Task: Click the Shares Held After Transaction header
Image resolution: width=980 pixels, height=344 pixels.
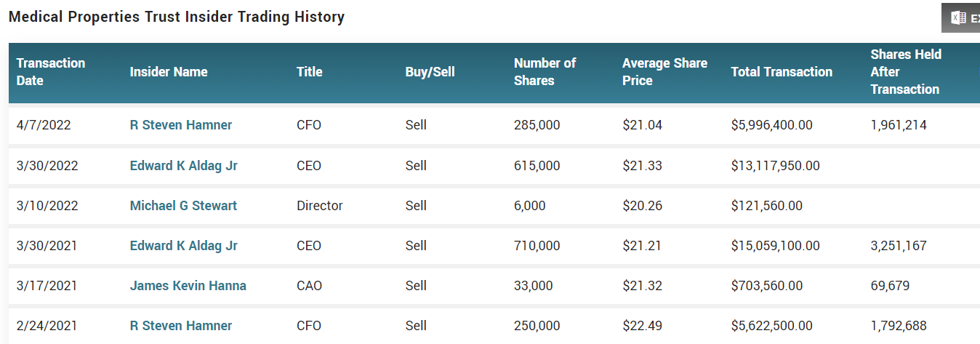Action: (x=906, y=72)
